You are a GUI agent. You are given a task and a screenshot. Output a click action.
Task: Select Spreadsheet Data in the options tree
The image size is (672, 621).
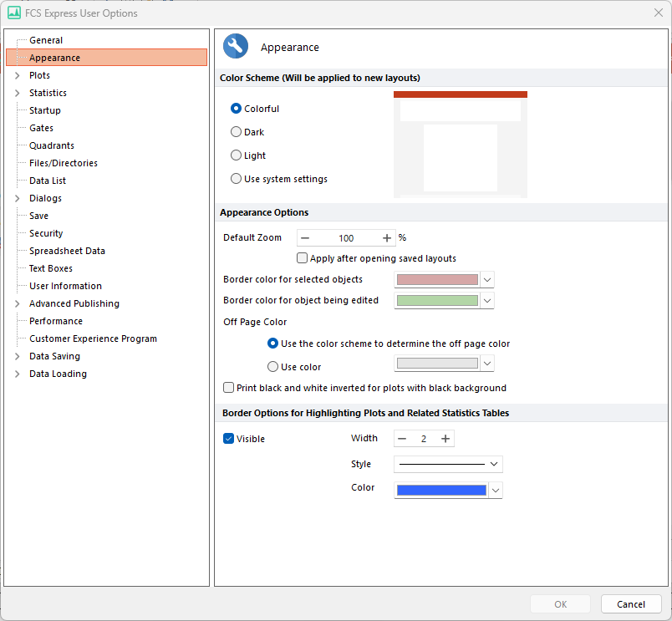pos(67,251)
